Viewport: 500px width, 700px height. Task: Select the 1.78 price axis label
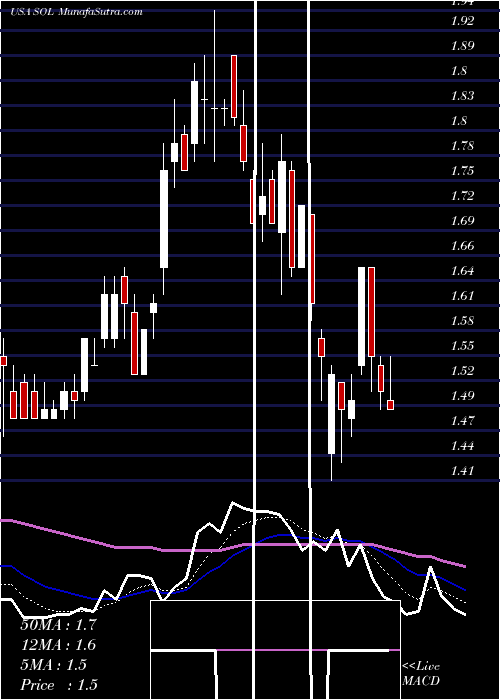465,146
